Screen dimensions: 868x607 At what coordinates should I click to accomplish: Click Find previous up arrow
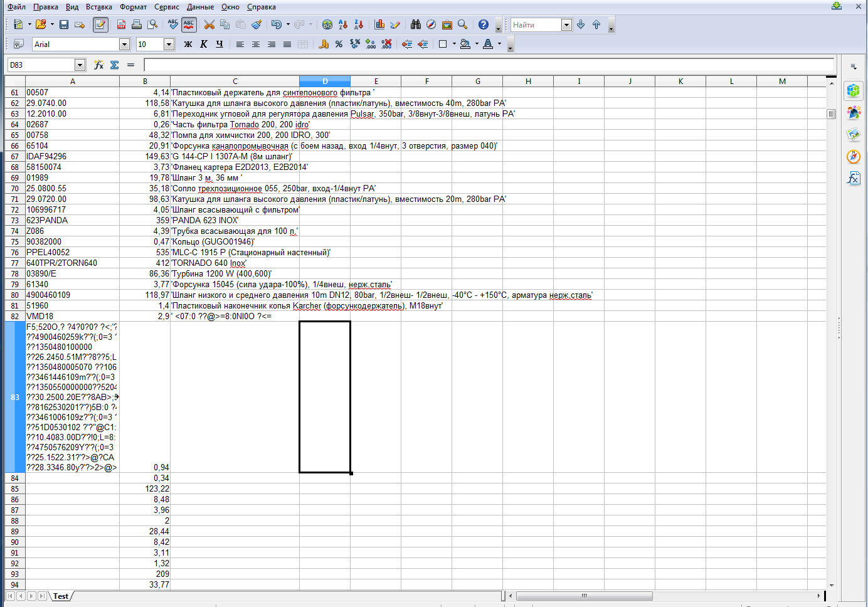[x=596, y=24]
